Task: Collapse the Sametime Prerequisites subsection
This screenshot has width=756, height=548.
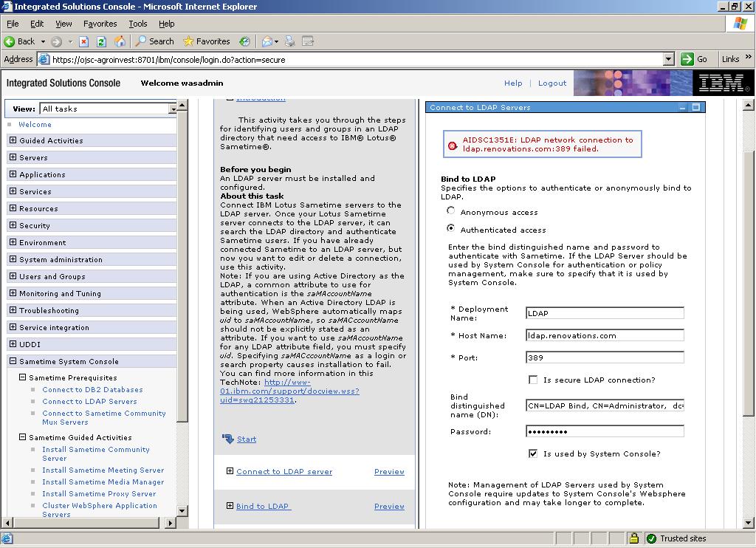Action: [22, 377]
